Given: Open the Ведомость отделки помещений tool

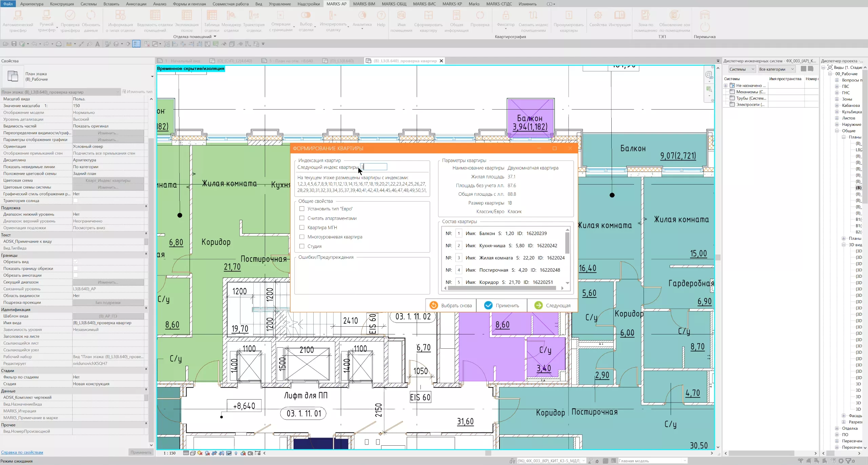Looking at the screenshot, I should tap(155, 16).
